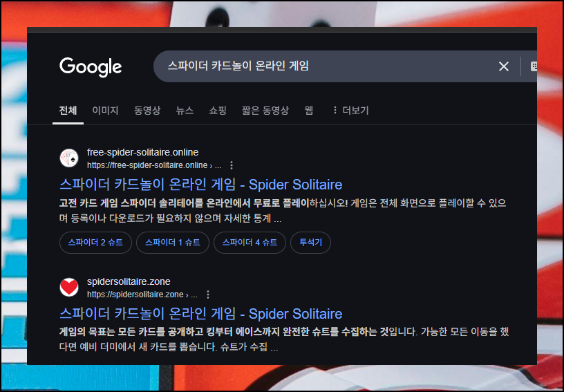Switch to the 쇼핑 tab
This screenshot has height=392, width=564.
[x=218, y=111]
